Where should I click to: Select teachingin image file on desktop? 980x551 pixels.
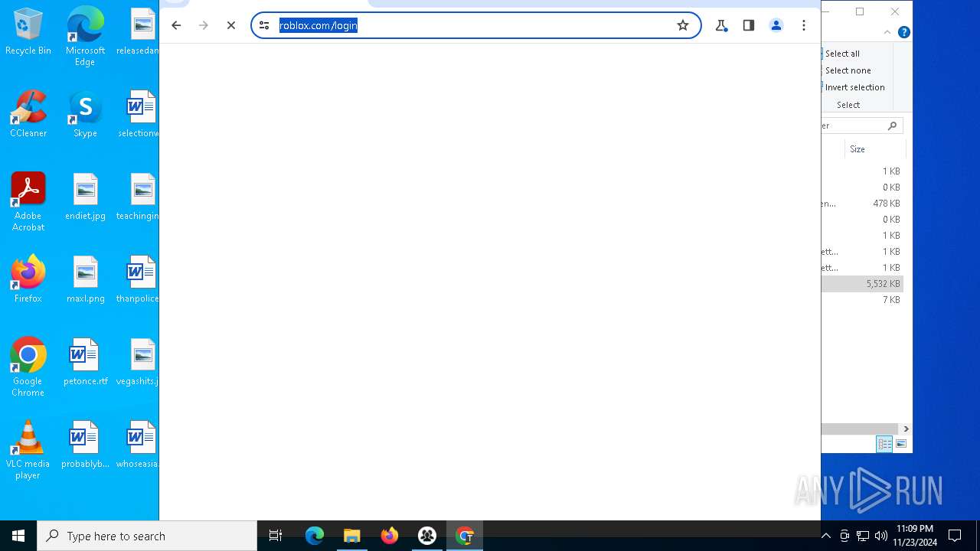click(139, 197)
